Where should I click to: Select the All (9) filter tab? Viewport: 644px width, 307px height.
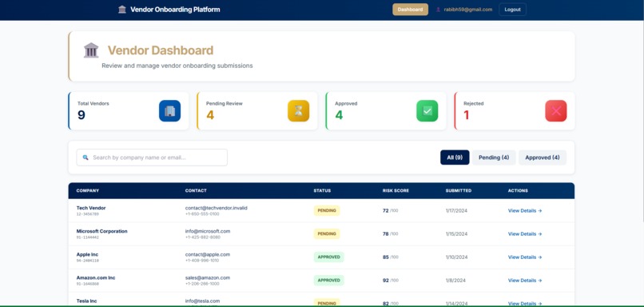(455, 157)
